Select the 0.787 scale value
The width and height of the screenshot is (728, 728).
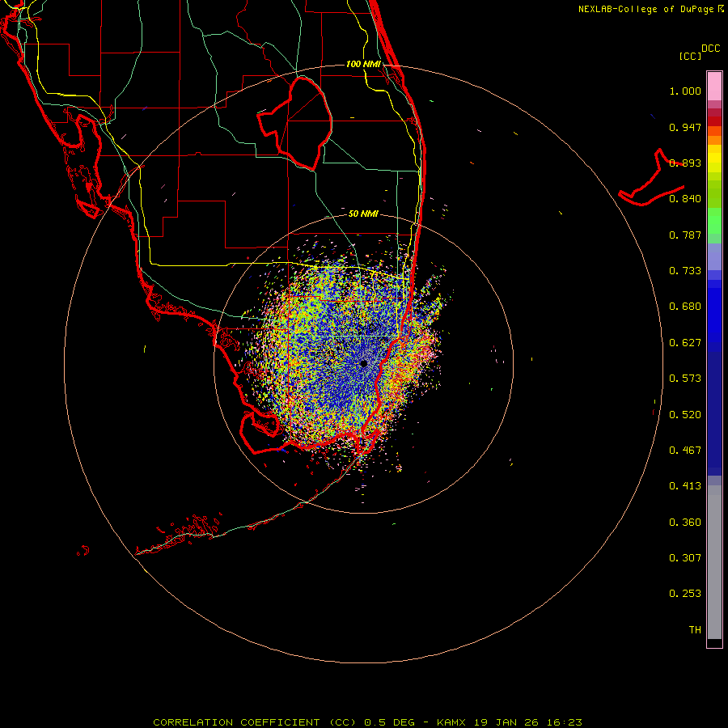point(685,235)
